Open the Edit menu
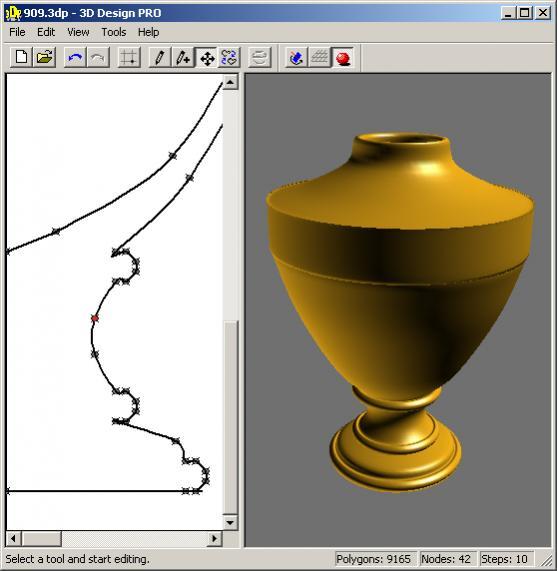The image size is (557, 571). pyautogui.click(x=46, y=32)
